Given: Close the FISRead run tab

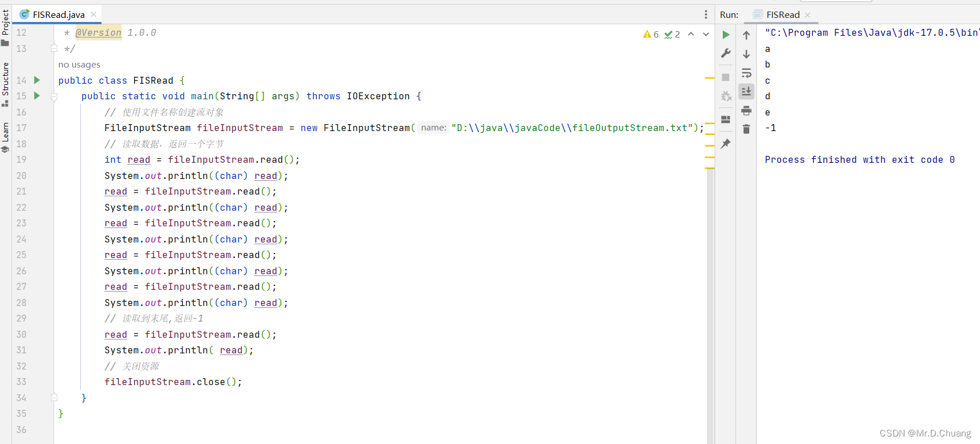Looking at the screenshot, I should [x=808, y=14].
